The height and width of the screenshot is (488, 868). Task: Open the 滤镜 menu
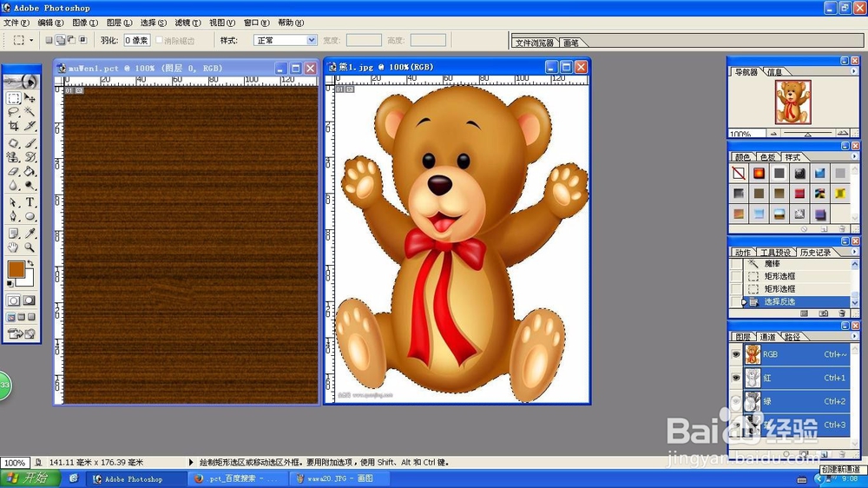[187, 23]
